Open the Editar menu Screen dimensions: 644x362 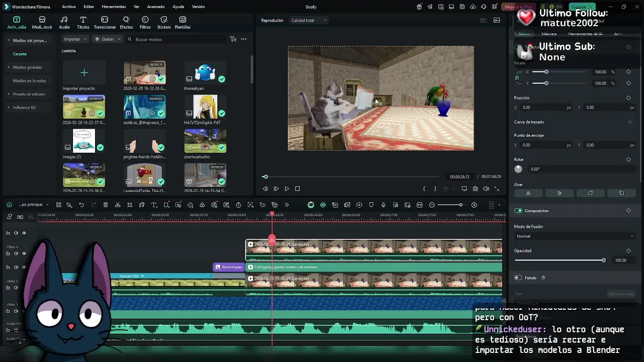[x=89, y=7]
